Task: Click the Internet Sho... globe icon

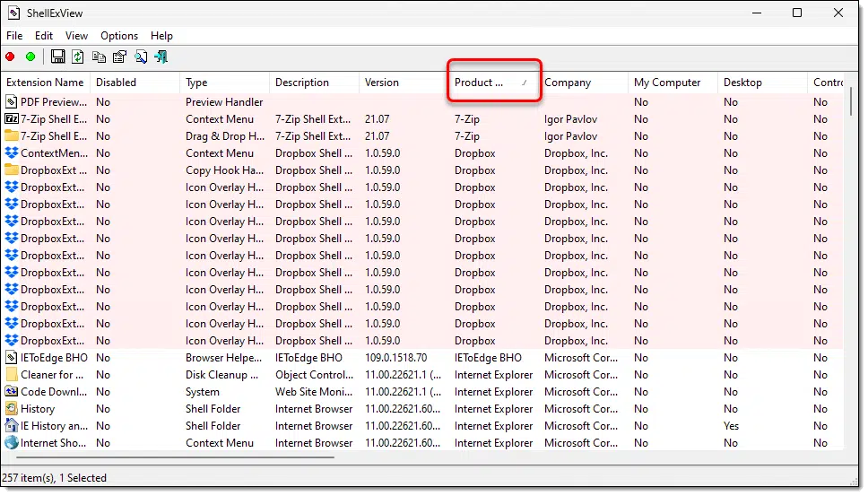Action: pos(11,443)
